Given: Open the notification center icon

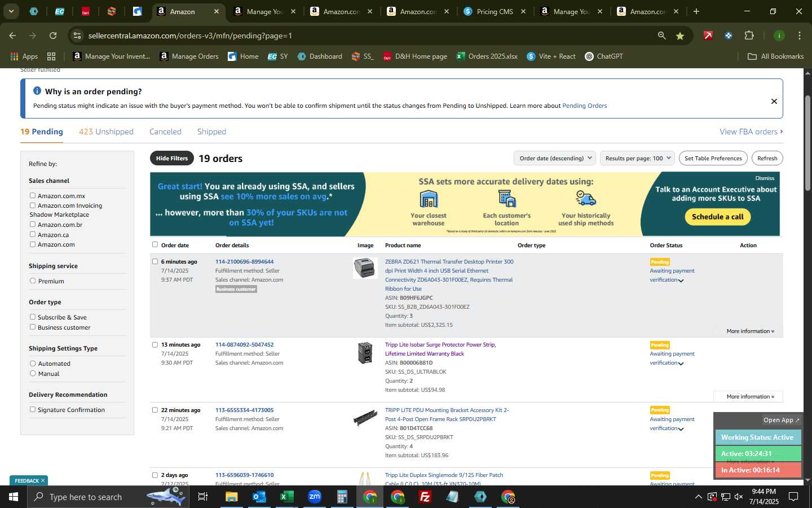Looking at the screenshot, I should tap(793, 497).
